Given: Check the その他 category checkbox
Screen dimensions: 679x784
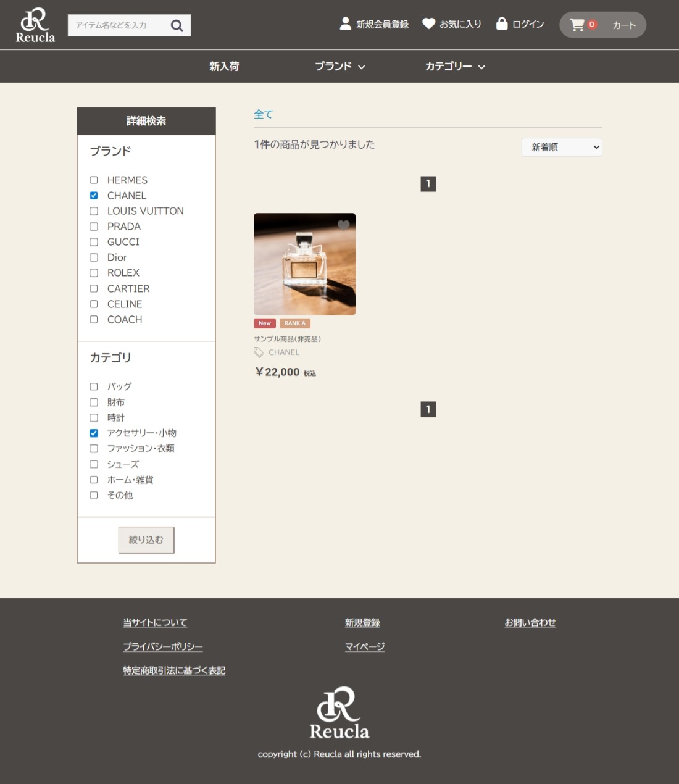Looking at the screenshot, I should (x=94, y=495).
